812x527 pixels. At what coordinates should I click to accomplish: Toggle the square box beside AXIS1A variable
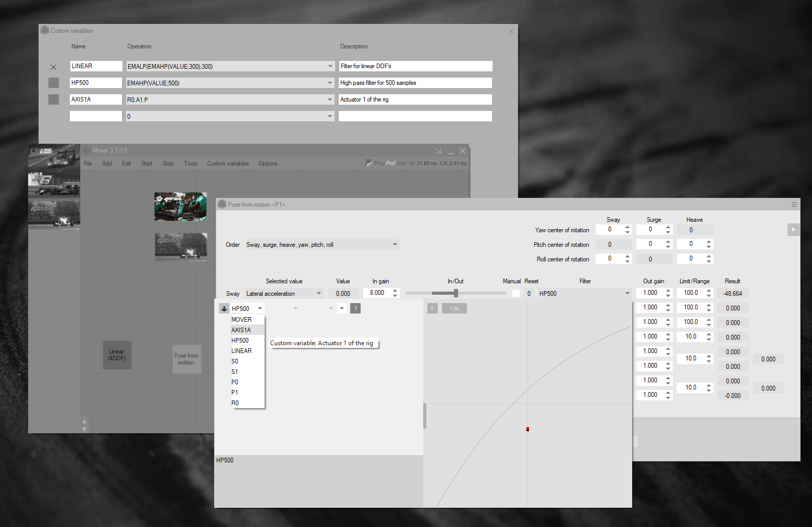[54, 99]
